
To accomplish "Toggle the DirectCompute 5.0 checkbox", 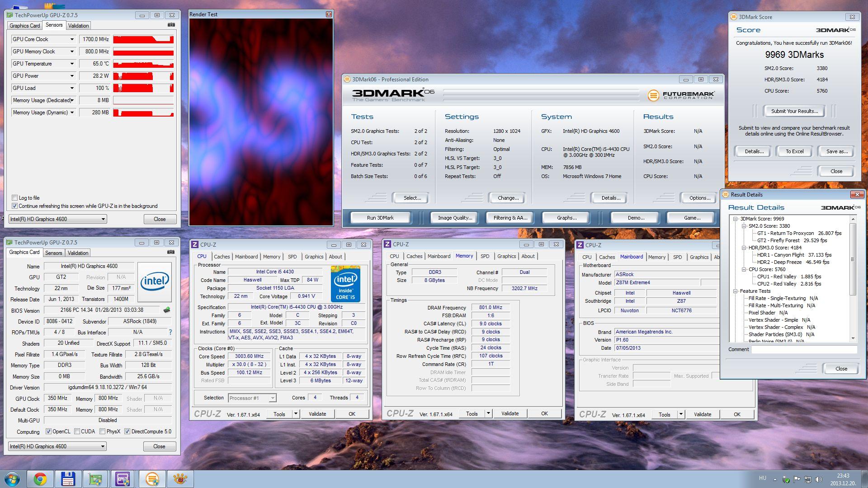I will [x=127, y=432].
